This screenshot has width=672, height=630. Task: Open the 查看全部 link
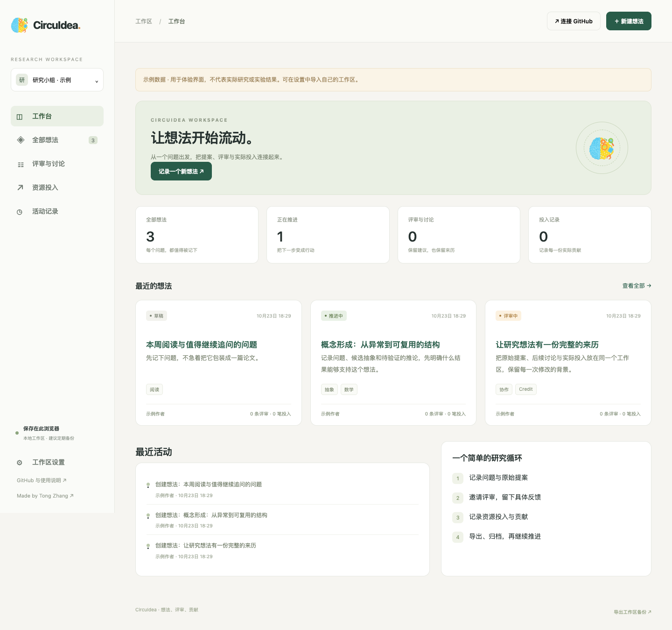pos(637,286)
